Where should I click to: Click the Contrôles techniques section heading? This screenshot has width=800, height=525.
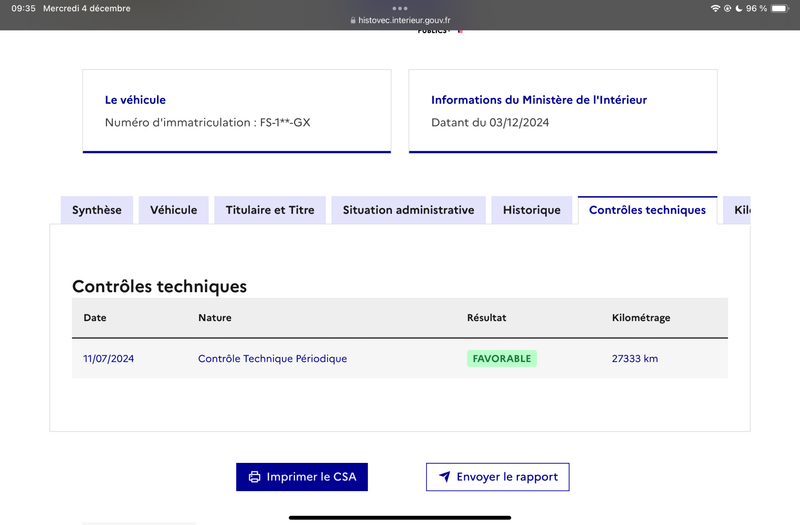tap(159, 286)
